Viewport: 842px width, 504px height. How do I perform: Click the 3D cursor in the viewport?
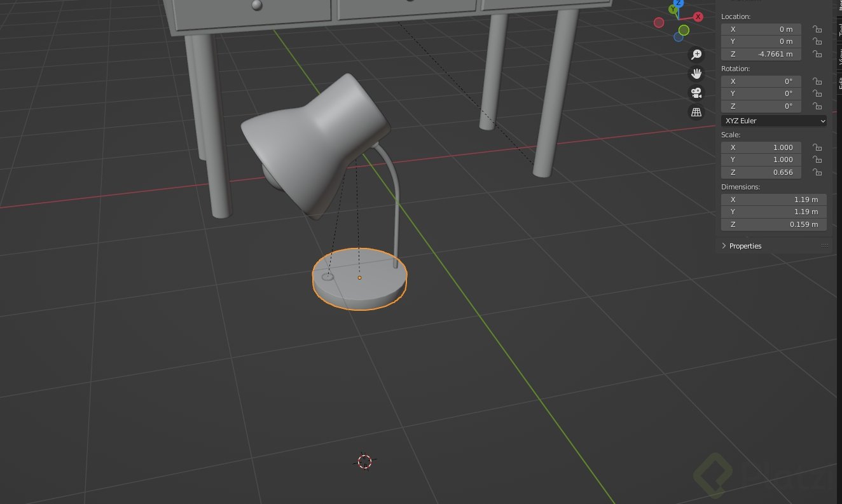(x=364, y=461)
